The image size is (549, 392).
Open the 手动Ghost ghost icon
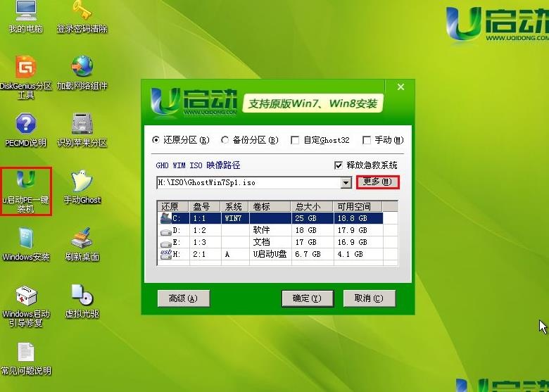(x=82, y=187)
